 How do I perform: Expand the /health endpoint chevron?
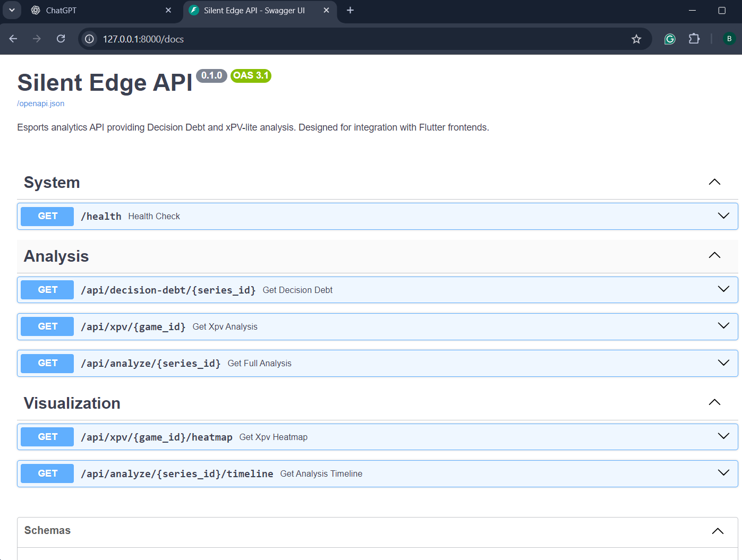pos(723,216)
